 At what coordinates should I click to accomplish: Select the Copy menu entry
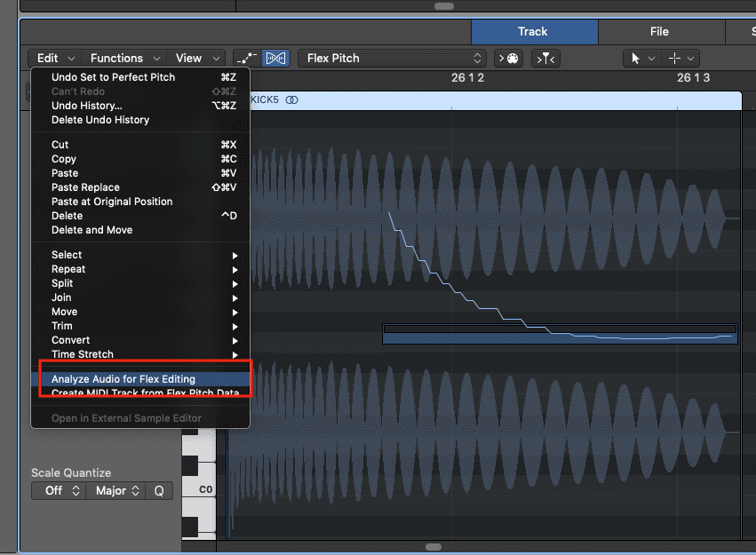pyautogui.click(x=140, y=159)
